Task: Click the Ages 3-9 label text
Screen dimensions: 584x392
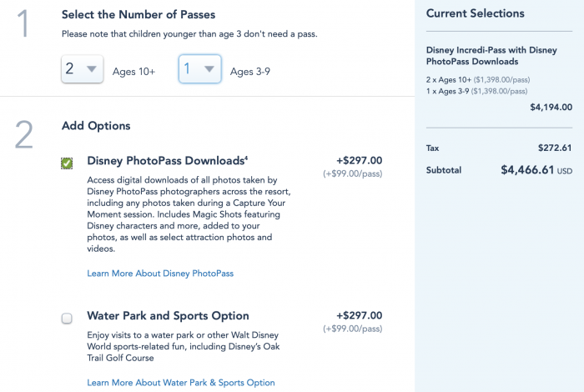Action: tap(250, 71)
